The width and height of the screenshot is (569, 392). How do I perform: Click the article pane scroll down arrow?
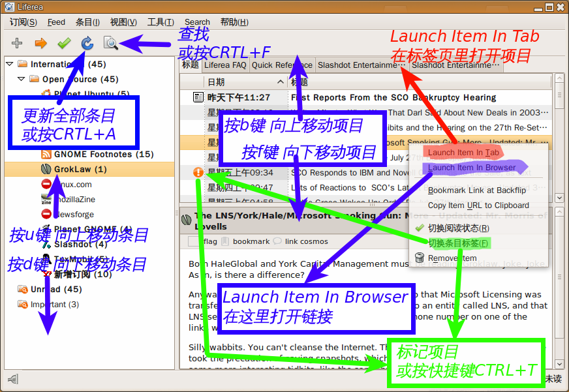point(559,364)
